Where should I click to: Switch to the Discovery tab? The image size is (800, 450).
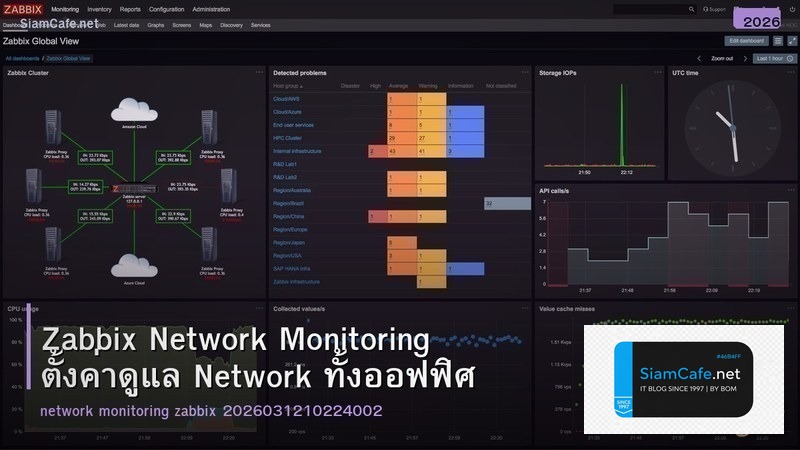pyautogui.click(x=232, y=25)
